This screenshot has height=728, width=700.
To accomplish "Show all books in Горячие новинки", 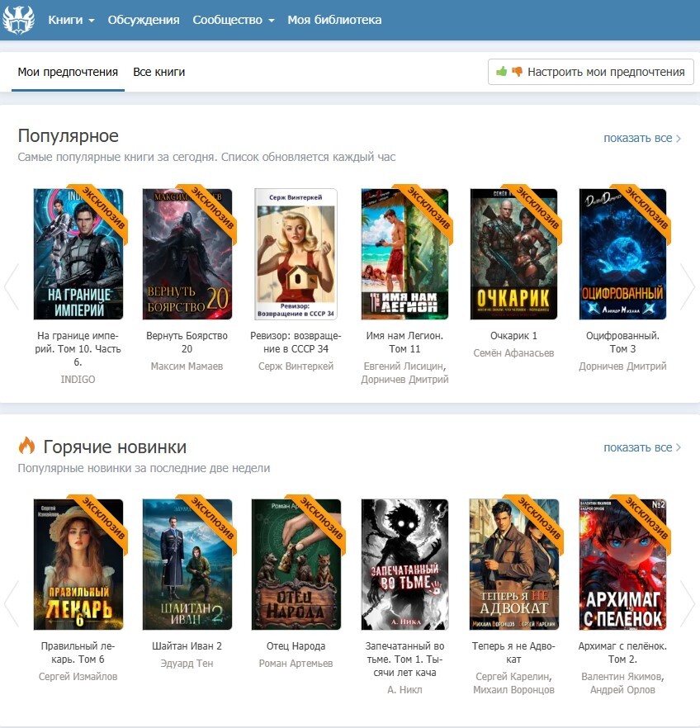I will click(x=642, y=447).
